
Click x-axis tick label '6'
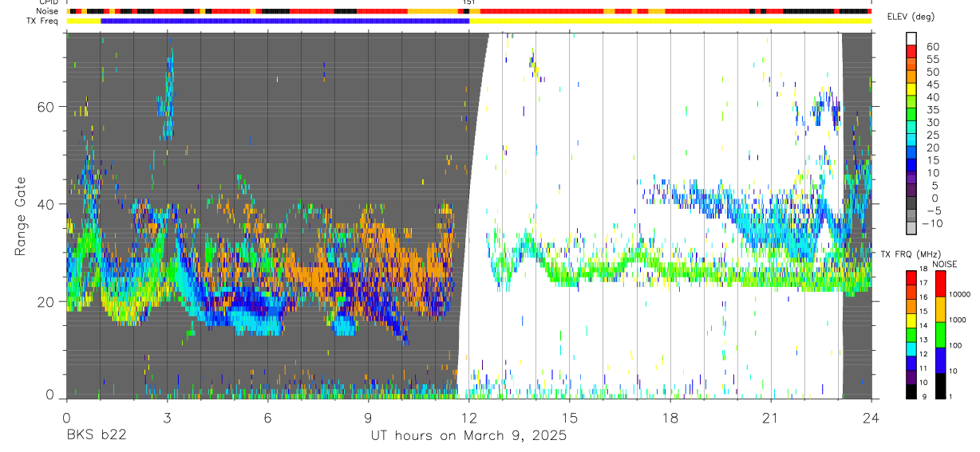(x=267, y=418)
